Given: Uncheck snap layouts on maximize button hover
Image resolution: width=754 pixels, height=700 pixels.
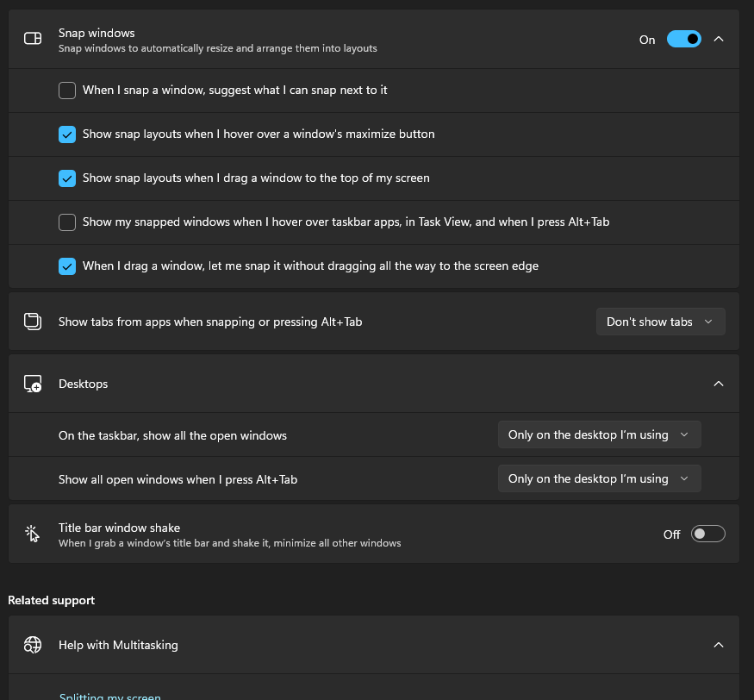Looking at the screenshot, I should point(67,134).
